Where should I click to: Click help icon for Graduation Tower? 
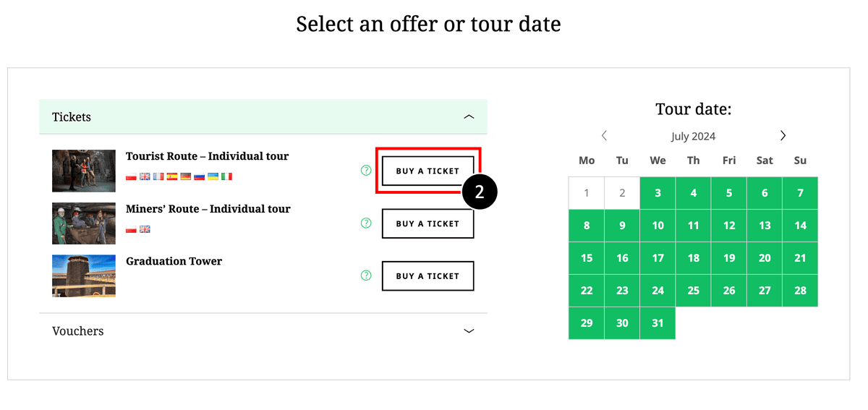click(366, 275)
